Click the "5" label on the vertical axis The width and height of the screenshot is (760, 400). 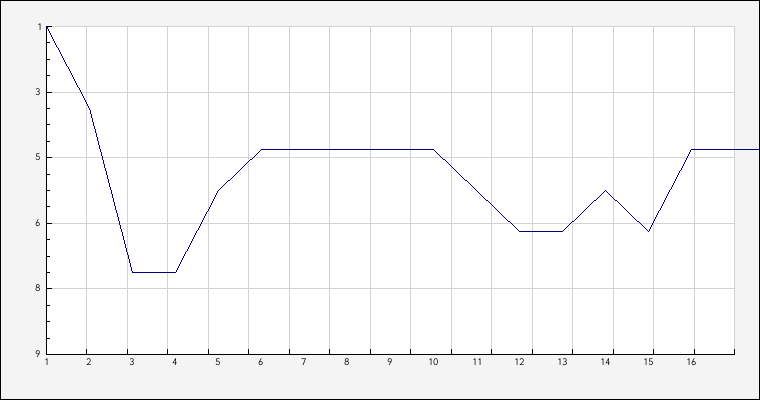(x=38, y=158)
